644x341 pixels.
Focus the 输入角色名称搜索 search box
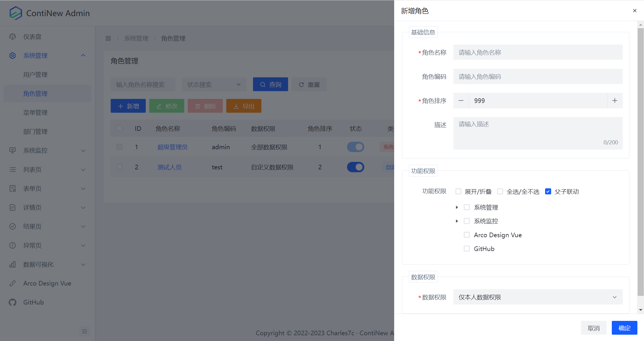pos(143,85)
